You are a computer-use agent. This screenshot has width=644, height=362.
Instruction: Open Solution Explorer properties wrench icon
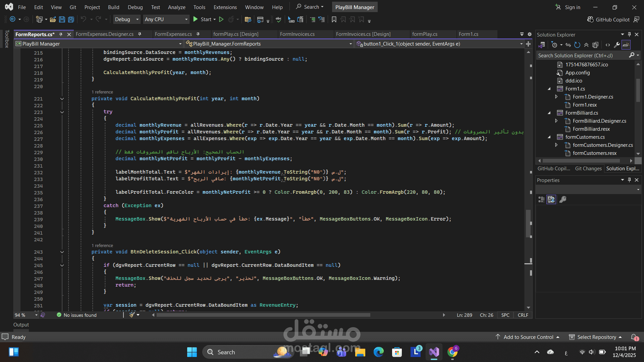tap(616, 45)
